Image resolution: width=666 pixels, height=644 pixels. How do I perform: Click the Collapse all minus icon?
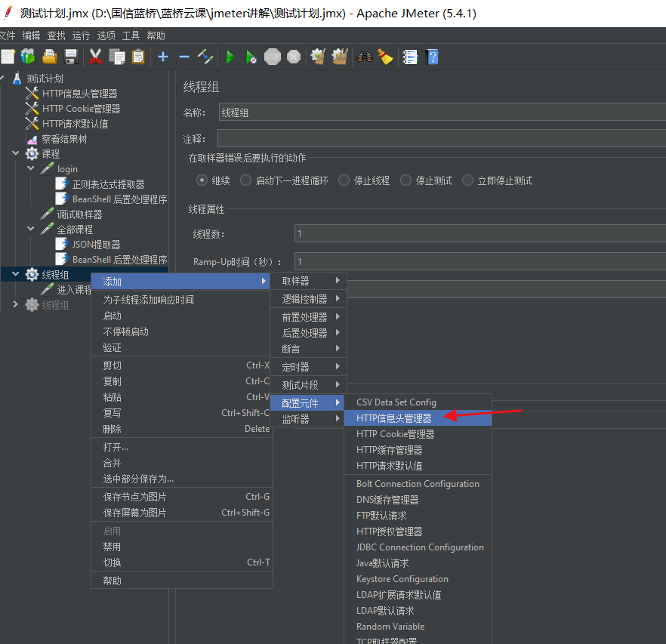point(184,57)
